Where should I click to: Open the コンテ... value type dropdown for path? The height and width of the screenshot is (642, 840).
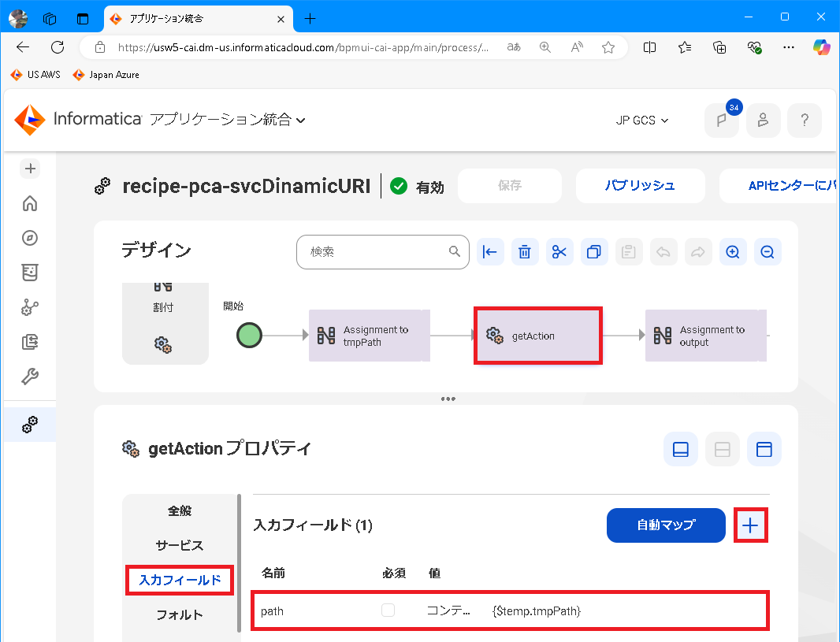click(x=448, y=611)
